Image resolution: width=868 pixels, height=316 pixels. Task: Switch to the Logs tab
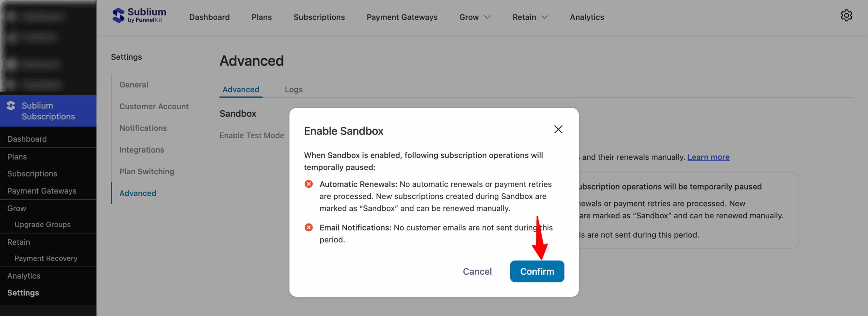point(293,90)
